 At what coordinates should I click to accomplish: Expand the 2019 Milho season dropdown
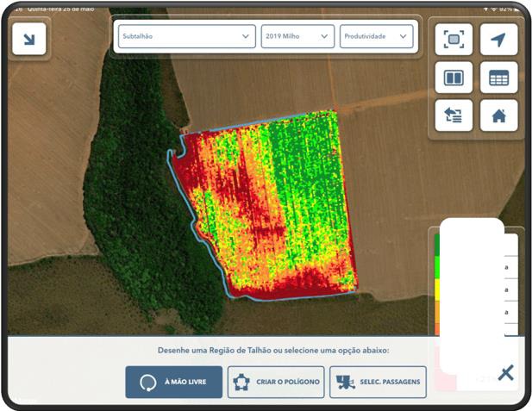click(297, 36)
